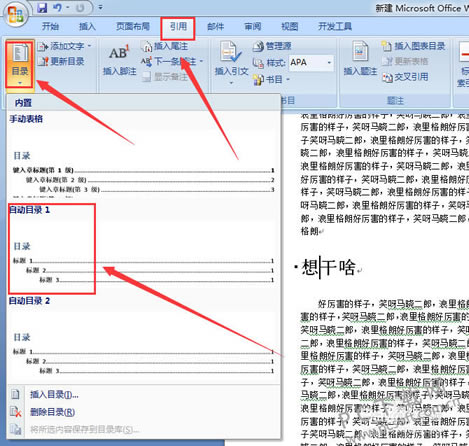Image resolution: width=469 pixels, height=446 pixels.
Task: Go to the 审阅 ribbon tab
Action: [x=252, y=26]
